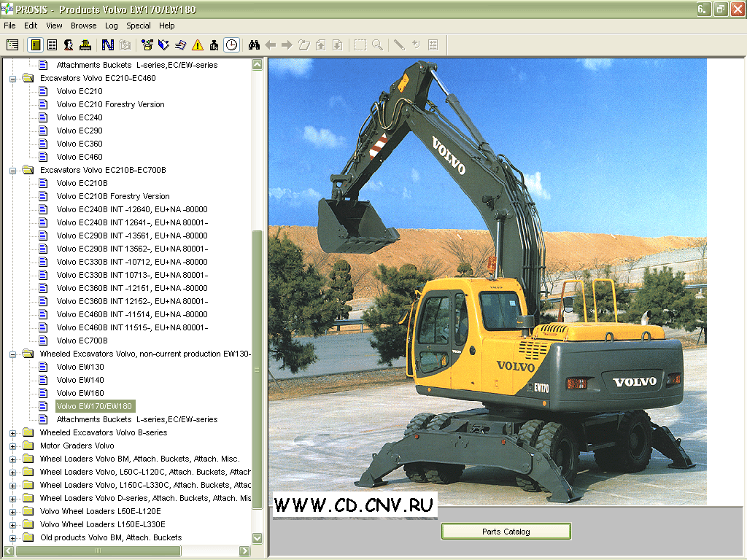Open the View menu
Viewport: 747px width, 560px height.
click(x=54, y=26)
